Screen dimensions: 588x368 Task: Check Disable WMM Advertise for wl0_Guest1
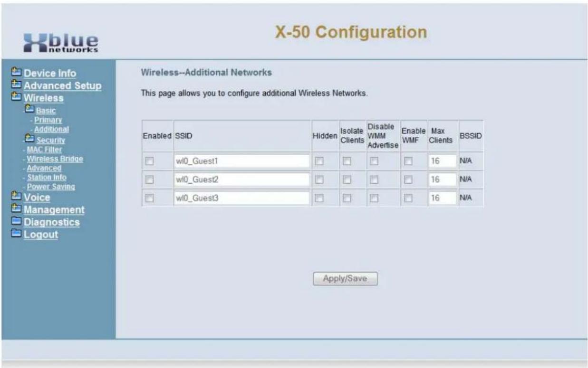(375, 161)
